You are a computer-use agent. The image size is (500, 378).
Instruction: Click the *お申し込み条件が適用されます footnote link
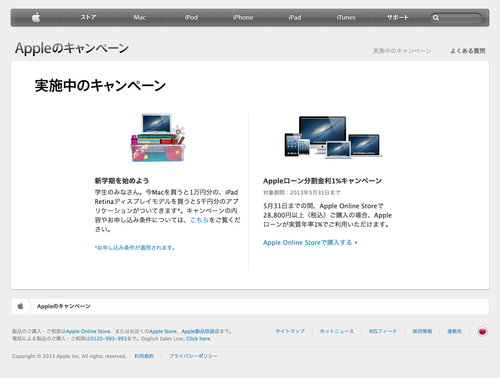point(135,248)
